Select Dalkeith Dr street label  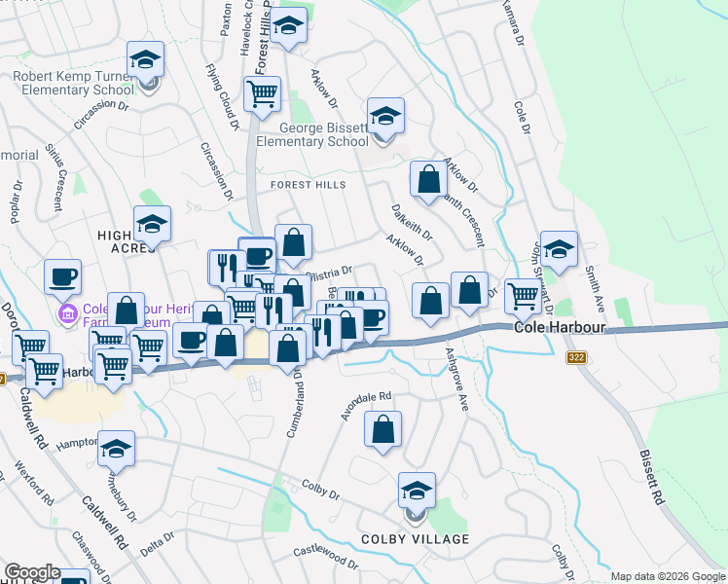(x=413, y=222)
